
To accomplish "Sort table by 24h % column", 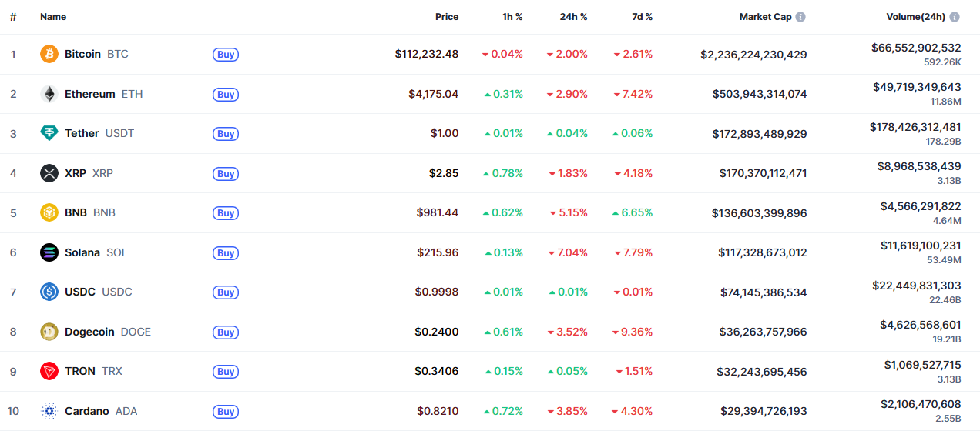I will pos(573,17).
